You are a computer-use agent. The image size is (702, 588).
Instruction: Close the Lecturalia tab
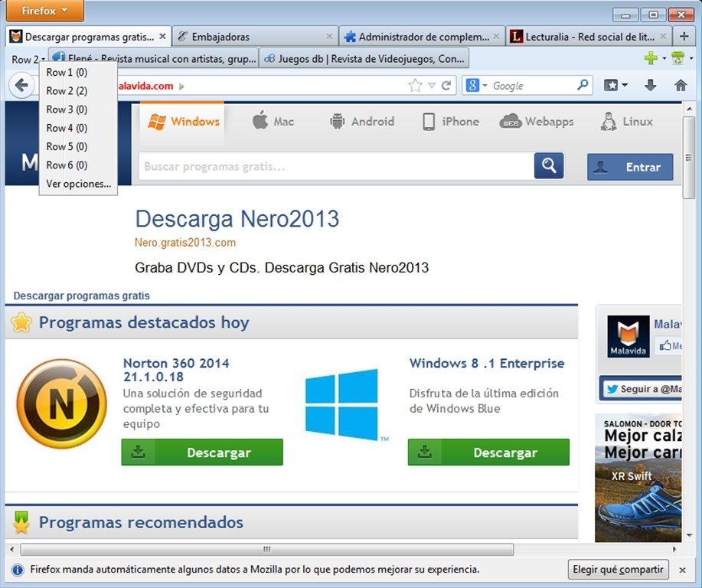click(x=663, y=36)
